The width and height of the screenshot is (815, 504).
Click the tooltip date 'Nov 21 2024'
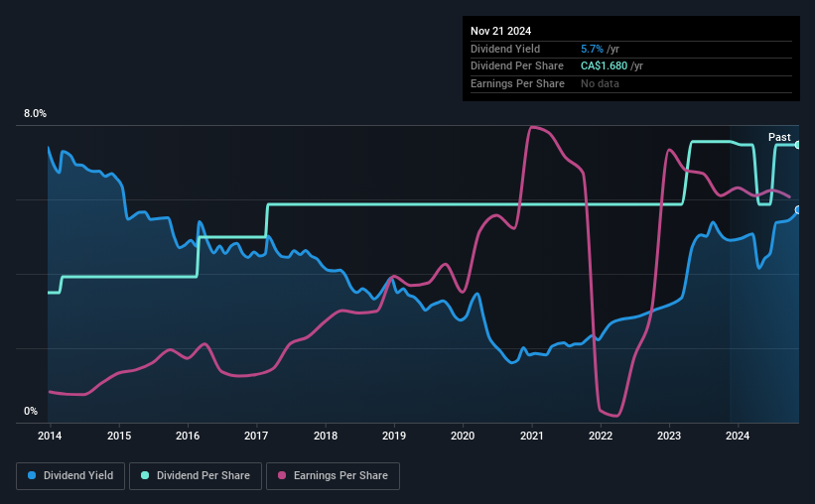[x=500, y=31]
